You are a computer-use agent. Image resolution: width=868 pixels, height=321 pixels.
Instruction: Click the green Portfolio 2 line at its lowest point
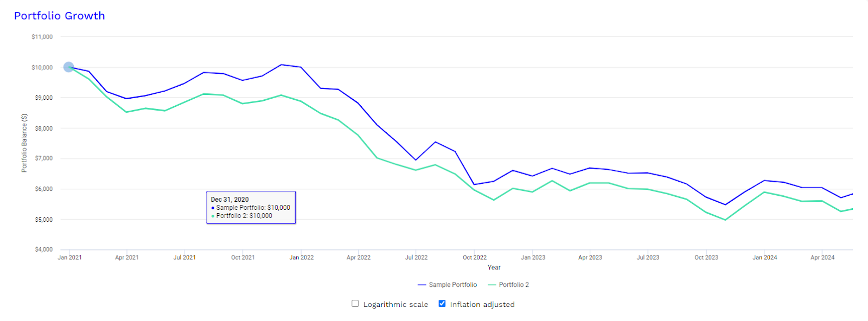[726, 220]
